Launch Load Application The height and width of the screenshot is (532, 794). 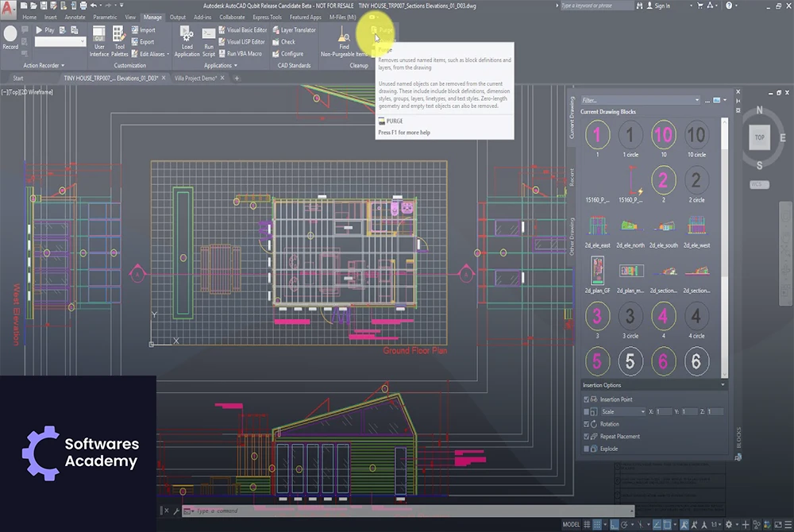pyautogui.click(x=187, y=41)
